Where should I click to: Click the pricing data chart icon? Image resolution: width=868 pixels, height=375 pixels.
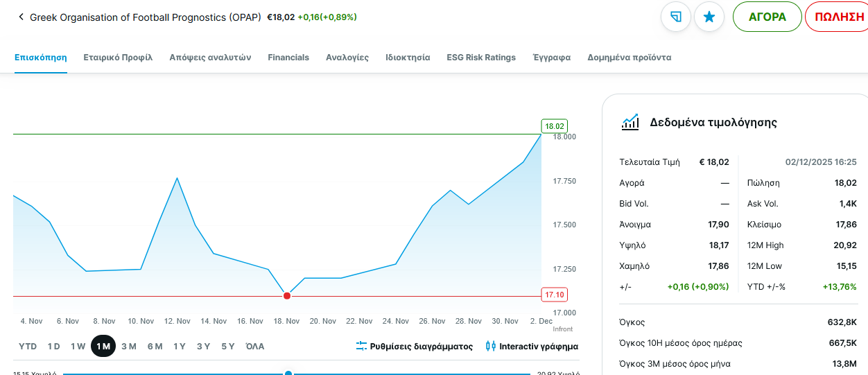630,123
